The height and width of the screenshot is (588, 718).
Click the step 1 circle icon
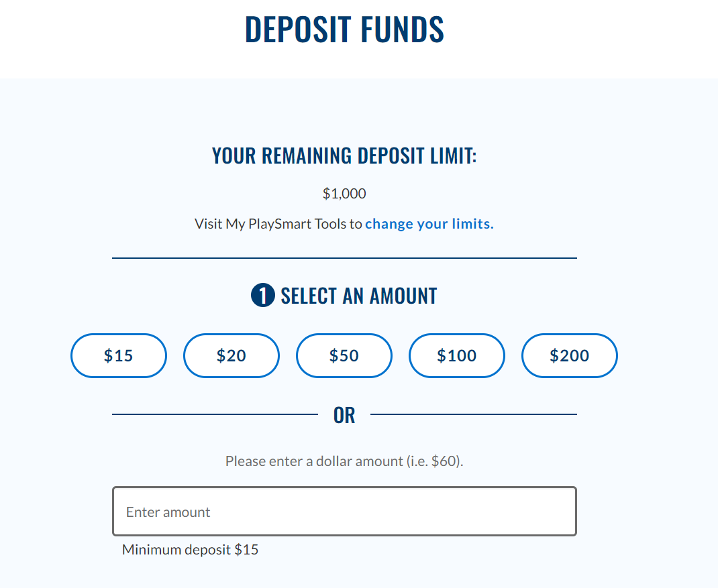click(x=263, y=295)
